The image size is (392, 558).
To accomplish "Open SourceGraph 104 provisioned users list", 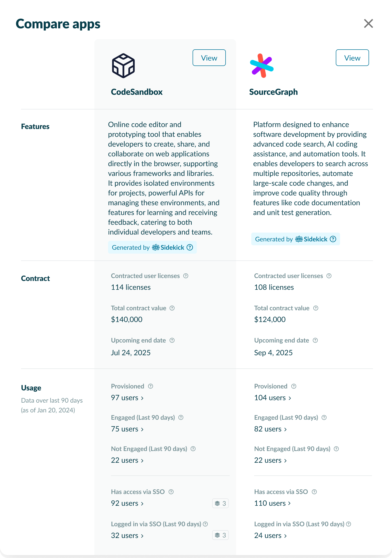I will pyautogui.click(x=272, y=398).
